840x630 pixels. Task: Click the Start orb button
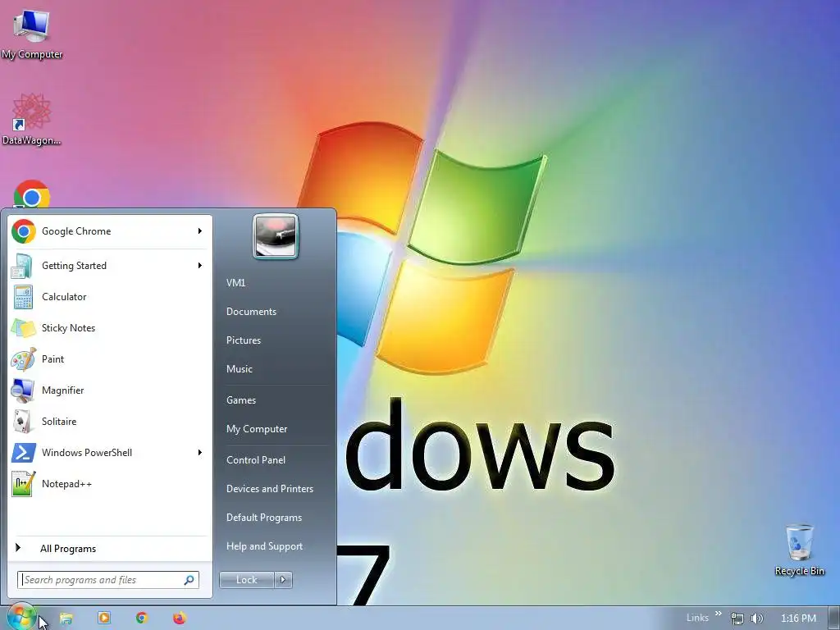pos(21,617)
